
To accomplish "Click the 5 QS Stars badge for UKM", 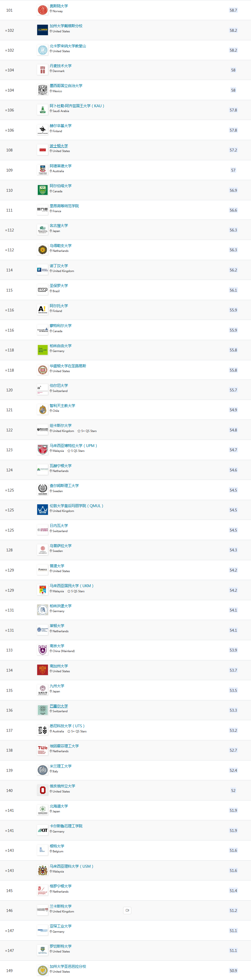I will click(x=76, y=591).
